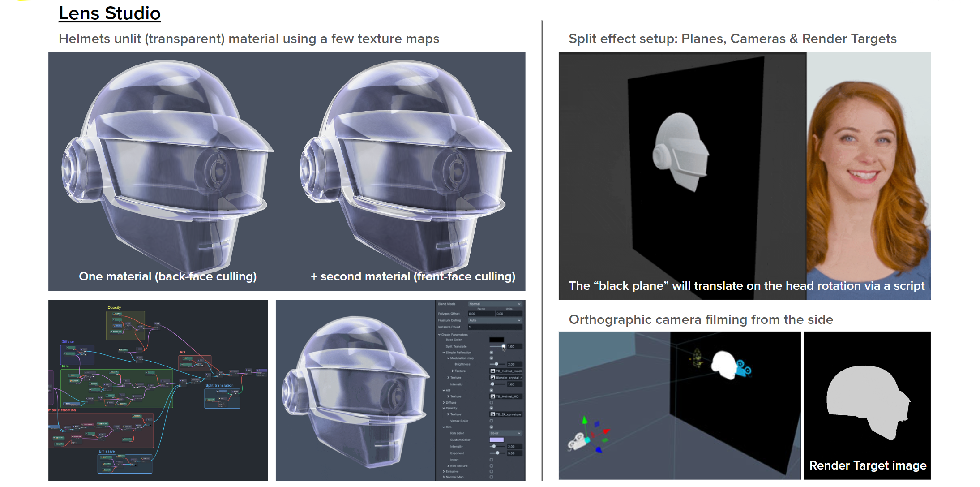Open the Frustum Culling dropdown
The width and height of the screenshot is (980, 487).
495,320
